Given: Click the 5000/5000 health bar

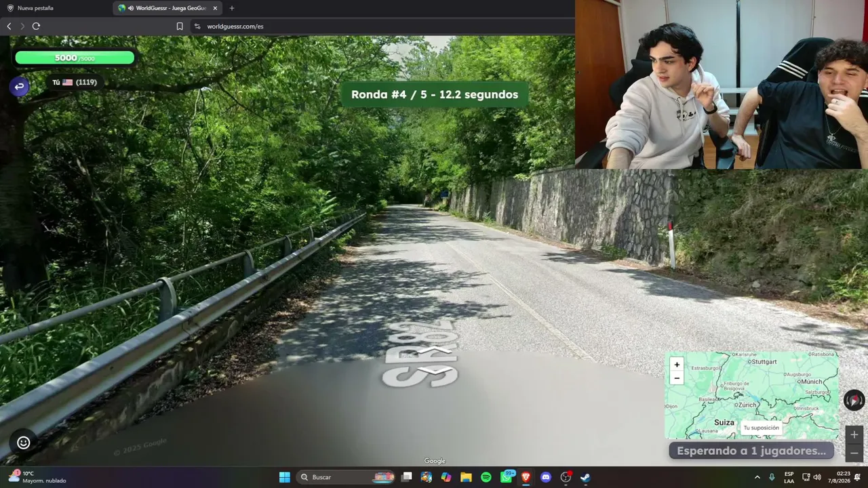Looking at the screenshot, I should click(75, 58).
